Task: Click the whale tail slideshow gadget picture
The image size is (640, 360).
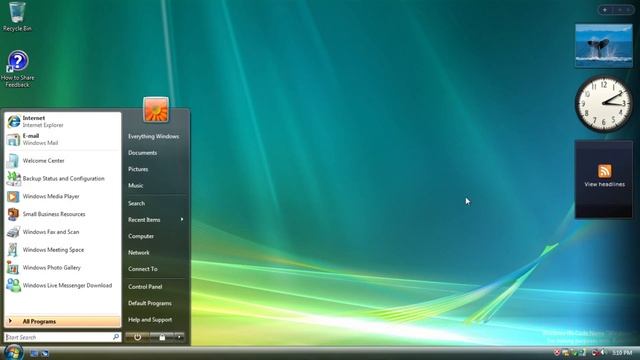Action: click(604, 45)
